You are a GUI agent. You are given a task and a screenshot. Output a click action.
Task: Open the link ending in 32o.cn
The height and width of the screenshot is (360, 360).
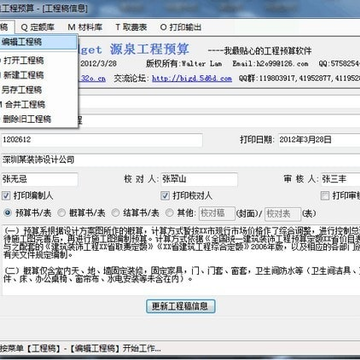coord(93,79)
